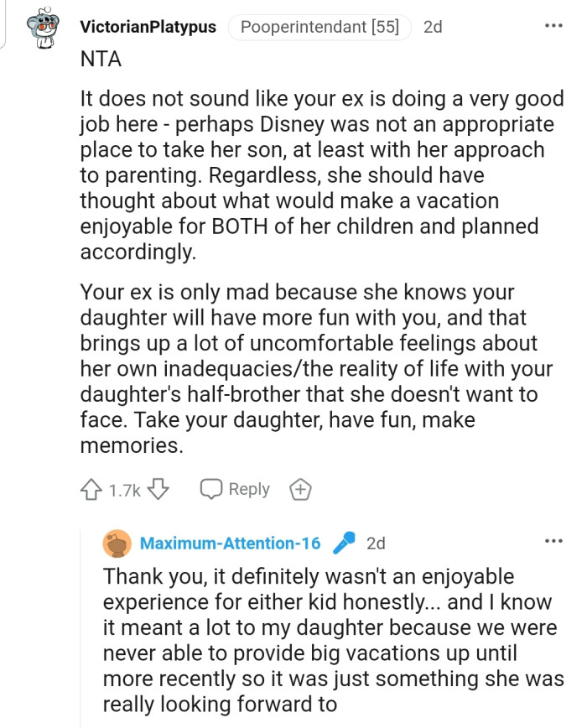Click the speech bubble reply icon
The image size is (587, 728).
click(x=210, y=490)
